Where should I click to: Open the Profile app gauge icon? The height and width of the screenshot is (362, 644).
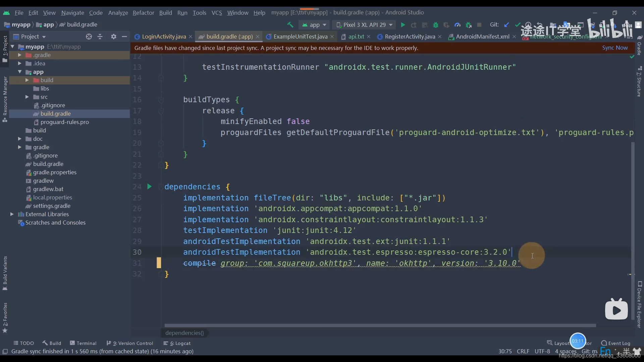coord(458,25)
